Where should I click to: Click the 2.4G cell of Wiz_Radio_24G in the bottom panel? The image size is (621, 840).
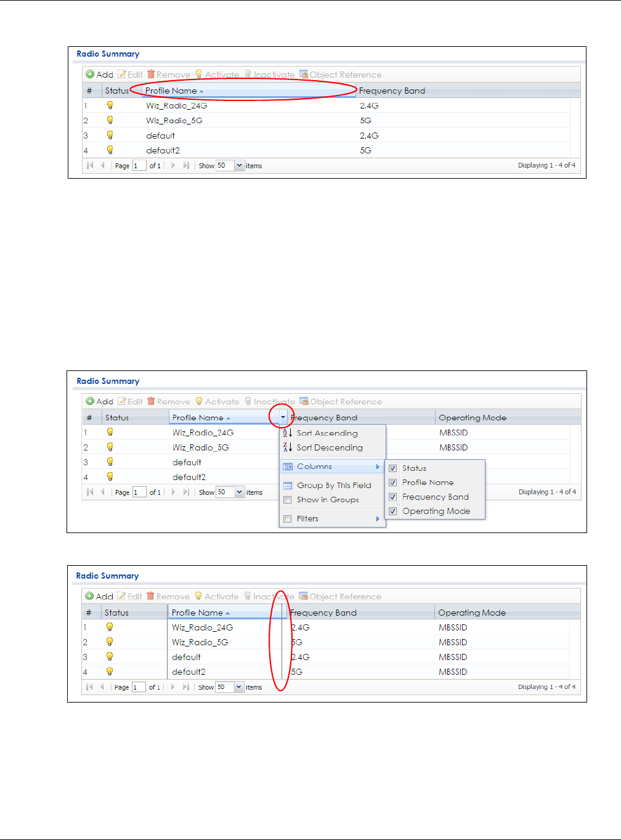(x=301, y=627)
